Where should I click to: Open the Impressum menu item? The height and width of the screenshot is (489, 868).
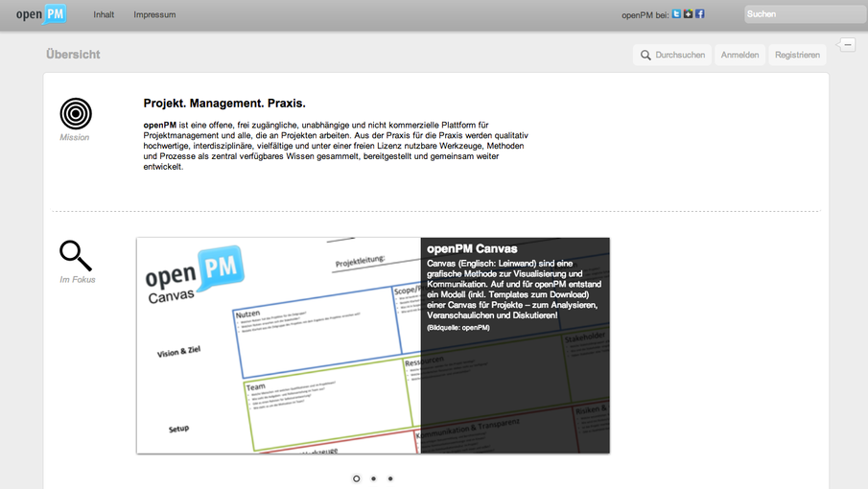pyautogui.click(x=154, y=15)
